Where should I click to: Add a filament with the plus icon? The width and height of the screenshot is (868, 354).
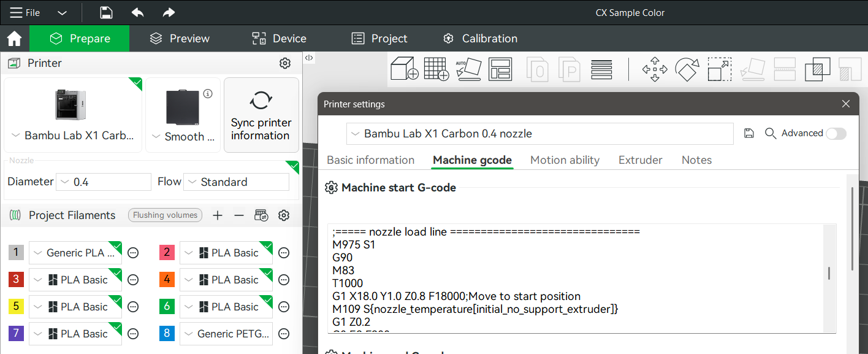coord(218,215)
